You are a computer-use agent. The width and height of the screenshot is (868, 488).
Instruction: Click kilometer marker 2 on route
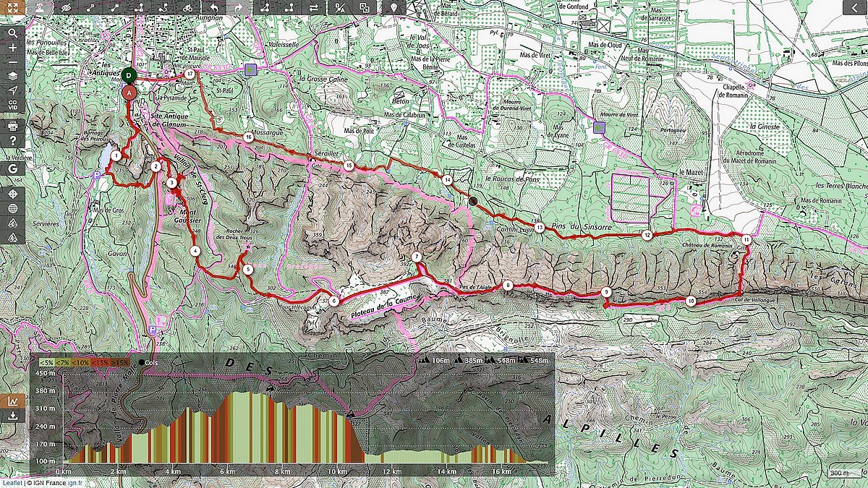pyautogui.click(x=156, y=166)
